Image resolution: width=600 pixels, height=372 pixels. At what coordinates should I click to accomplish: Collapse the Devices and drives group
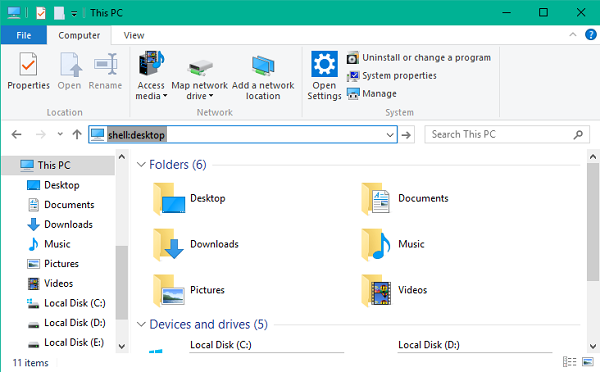[141, 325]
